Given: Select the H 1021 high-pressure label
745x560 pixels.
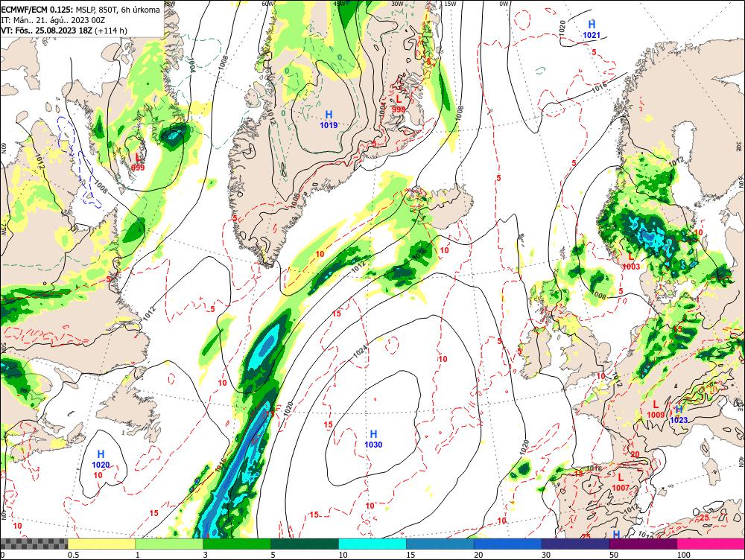Looking at the screenshot, I should coord(592,29).
